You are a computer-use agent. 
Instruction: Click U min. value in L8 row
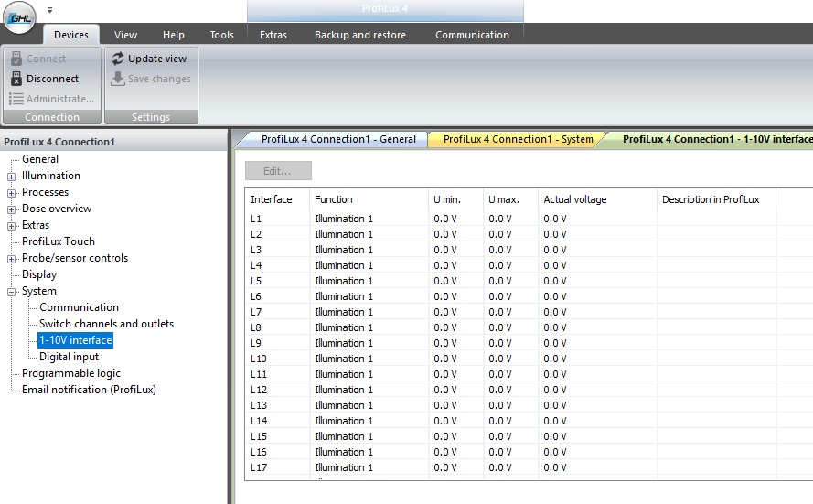click(x=444, y=327)
